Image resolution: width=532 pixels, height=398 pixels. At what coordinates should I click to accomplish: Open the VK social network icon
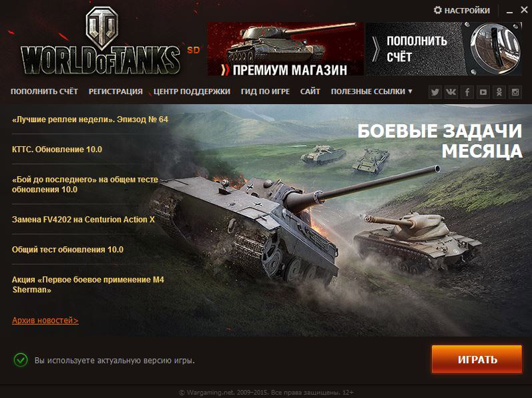tap(451, 92)
